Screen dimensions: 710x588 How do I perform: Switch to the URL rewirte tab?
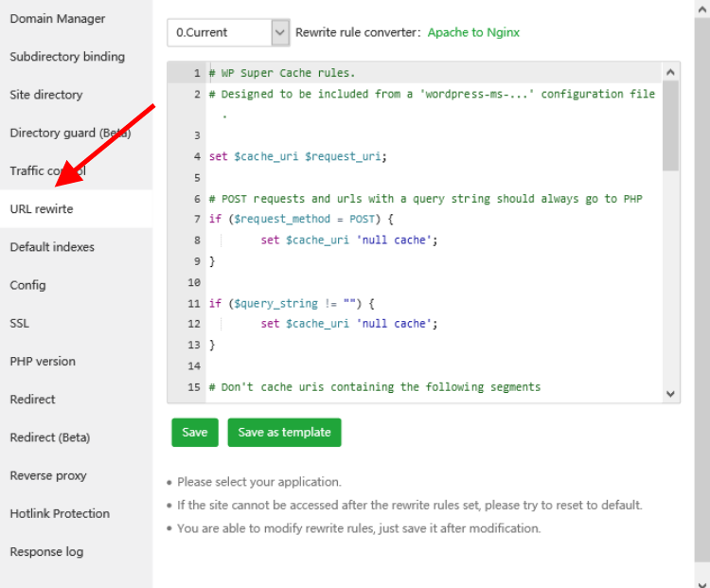(x=42, y=209)
